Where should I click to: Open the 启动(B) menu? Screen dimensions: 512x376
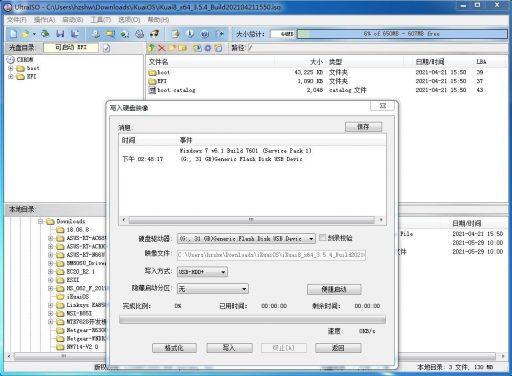[73, 20]
